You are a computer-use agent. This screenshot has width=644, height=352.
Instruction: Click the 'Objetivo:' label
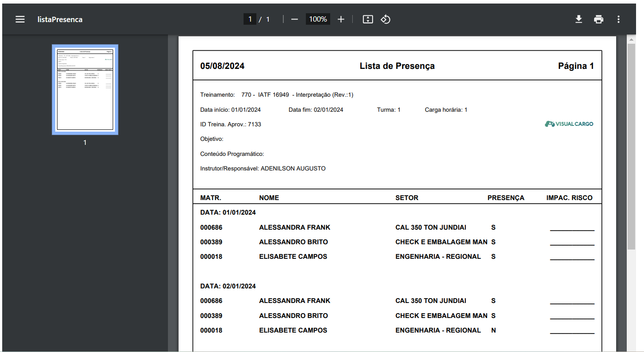tap(212, 139)
